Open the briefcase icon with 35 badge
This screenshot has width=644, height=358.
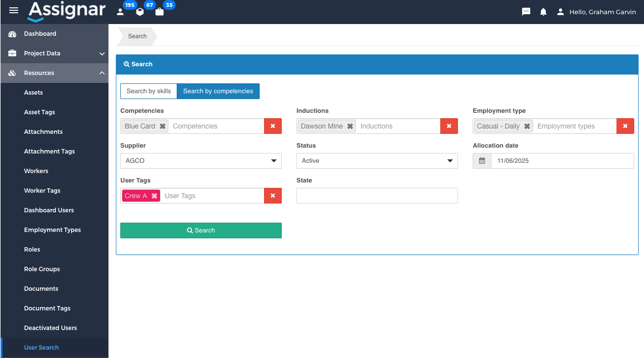160,12
